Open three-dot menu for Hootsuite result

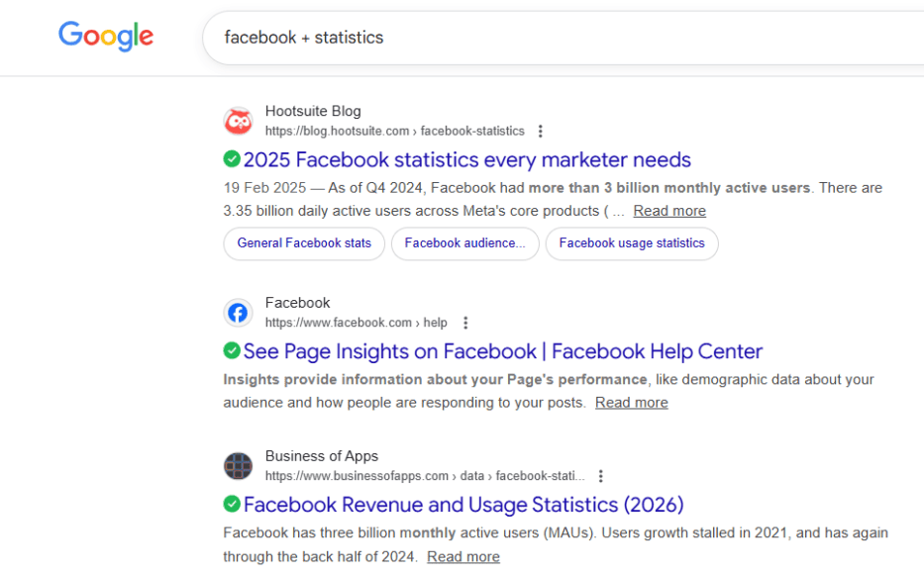pyautogui.click(x=540, y=131)
